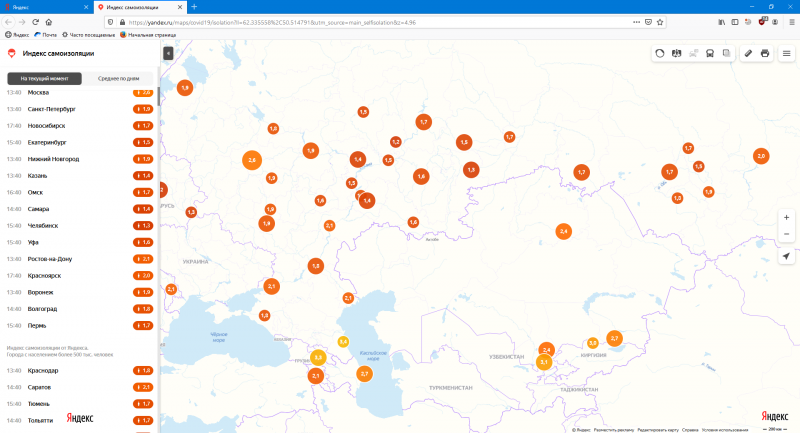This screenshot has height=433, width=800.
Task: Select Ростов-на-Дону in the list
Action: (79, 259)
